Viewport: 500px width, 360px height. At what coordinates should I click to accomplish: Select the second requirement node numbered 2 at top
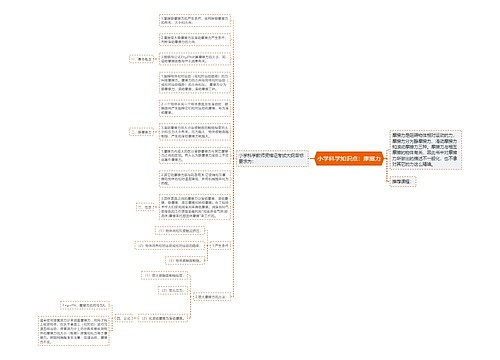click(195, 40)
